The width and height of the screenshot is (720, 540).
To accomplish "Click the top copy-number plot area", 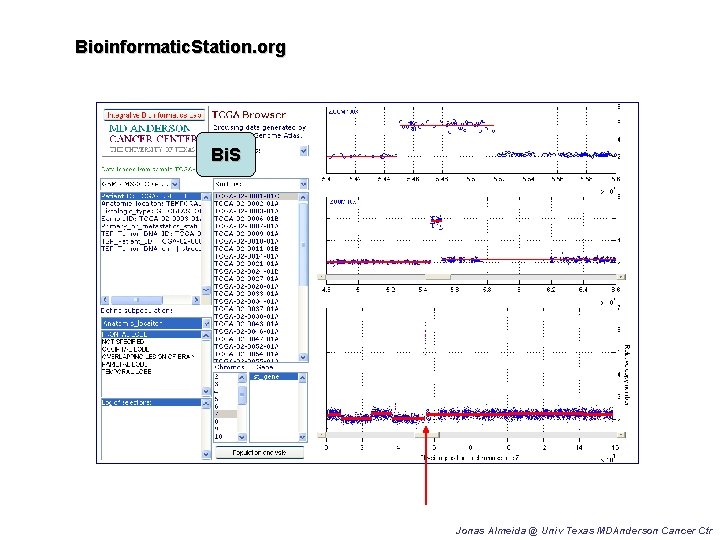I will click(472, 140).
